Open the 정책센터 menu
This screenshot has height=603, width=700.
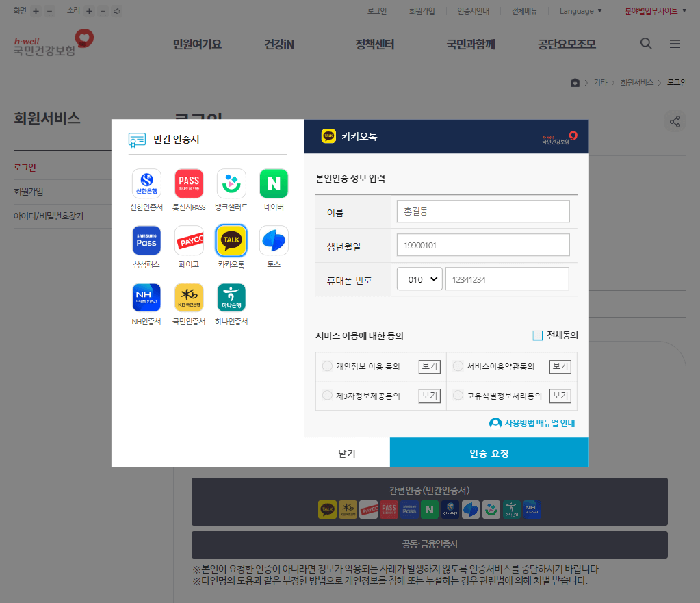pos(374,44)
